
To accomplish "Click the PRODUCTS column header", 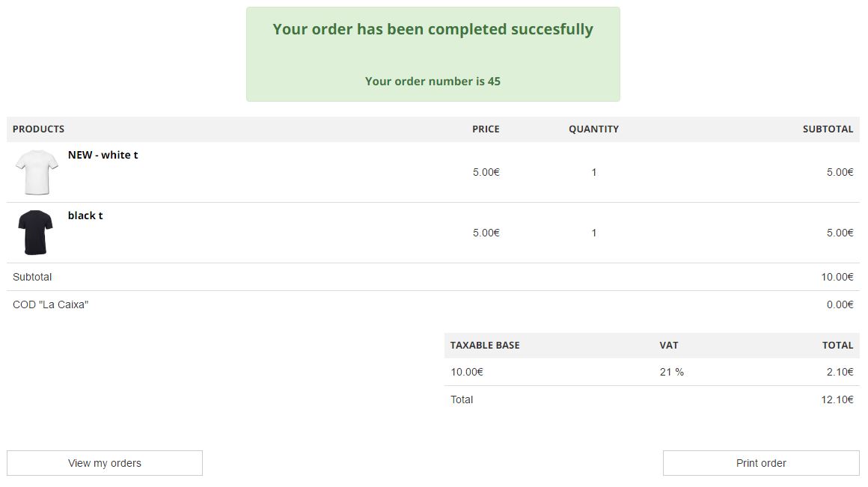I will 39,129.
